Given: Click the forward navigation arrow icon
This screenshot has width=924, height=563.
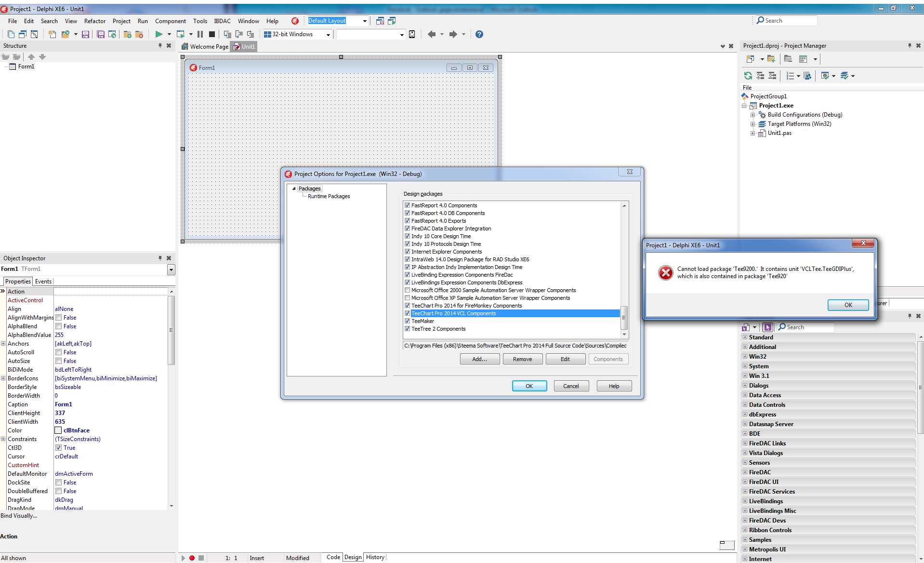Looking at the screenshot, I should coord(453,34).
